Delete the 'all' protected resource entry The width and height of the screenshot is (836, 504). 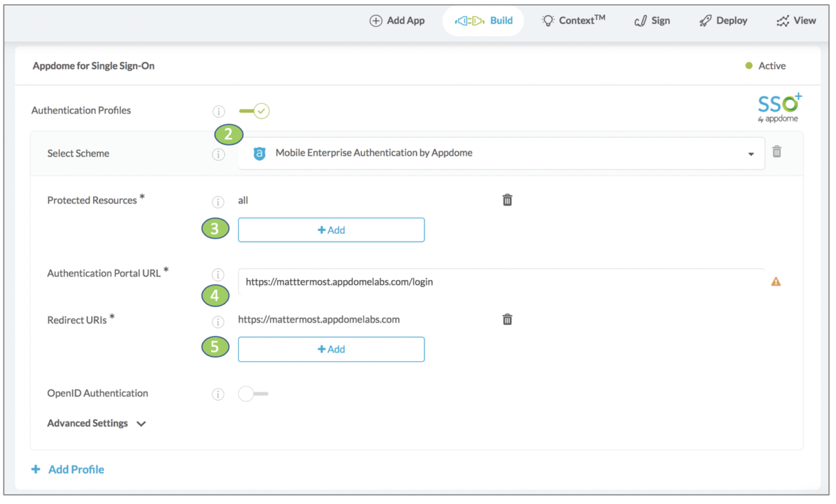click(x=507, y=200)
